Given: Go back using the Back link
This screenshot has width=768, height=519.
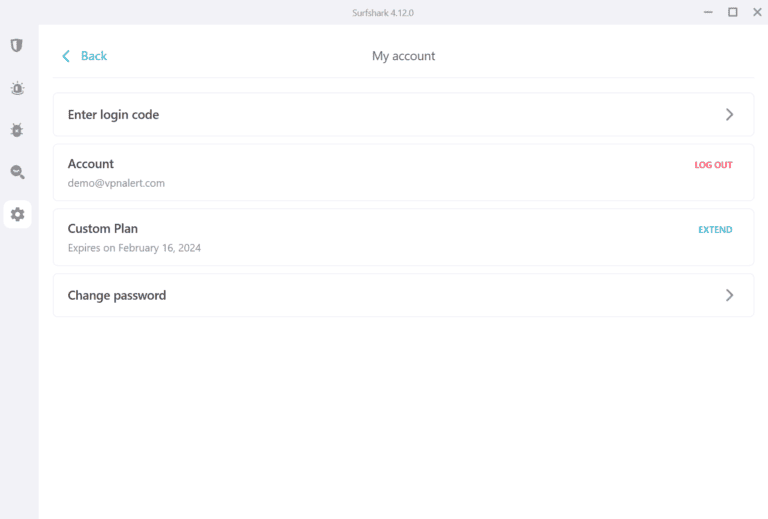Looking at the screenshot, I should click(x=93, y=56).
